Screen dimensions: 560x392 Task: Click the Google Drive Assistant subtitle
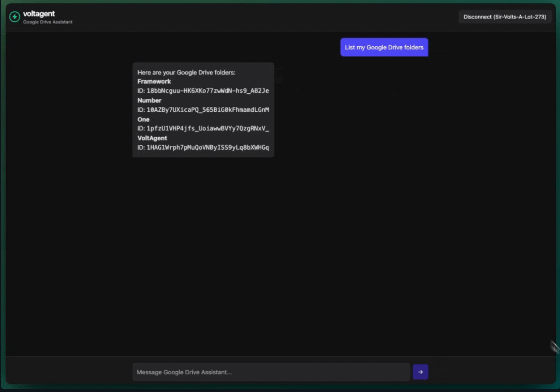(48, 22)
